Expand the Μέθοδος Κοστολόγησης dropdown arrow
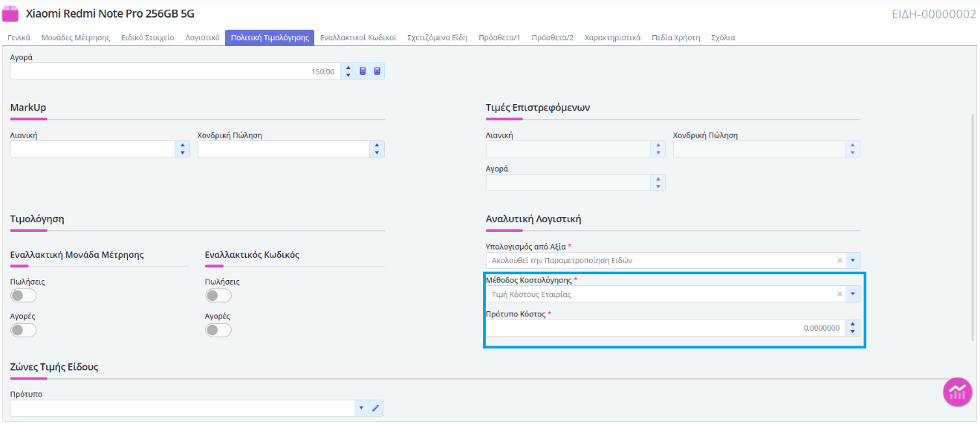This screenshot has height=425, width=980. [x=853, y=294]
